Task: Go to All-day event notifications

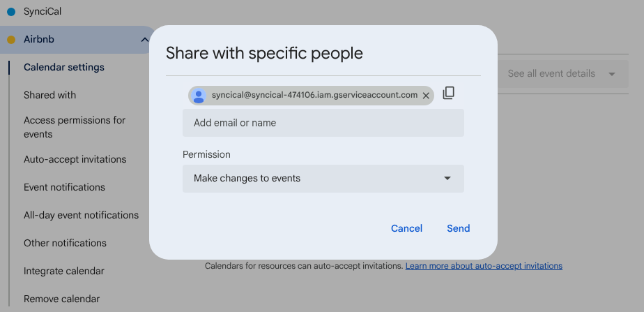Action: tap(81, 215)
